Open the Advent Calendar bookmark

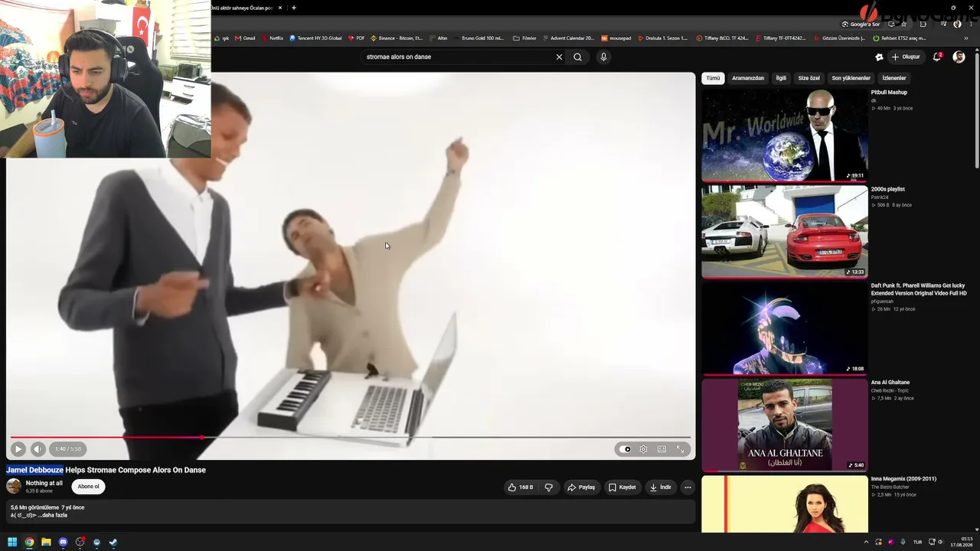click(x=567, y=38)
